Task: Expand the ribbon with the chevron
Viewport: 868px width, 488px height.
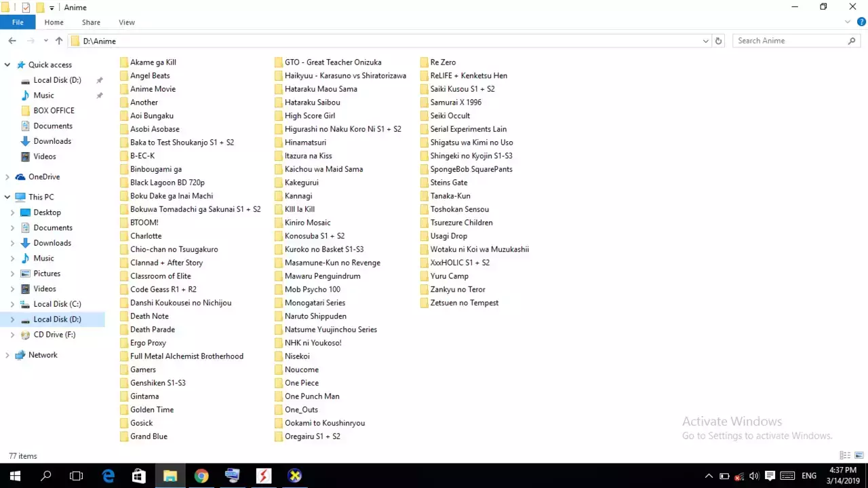Action: pyautogui.click(x=848, y=22)
